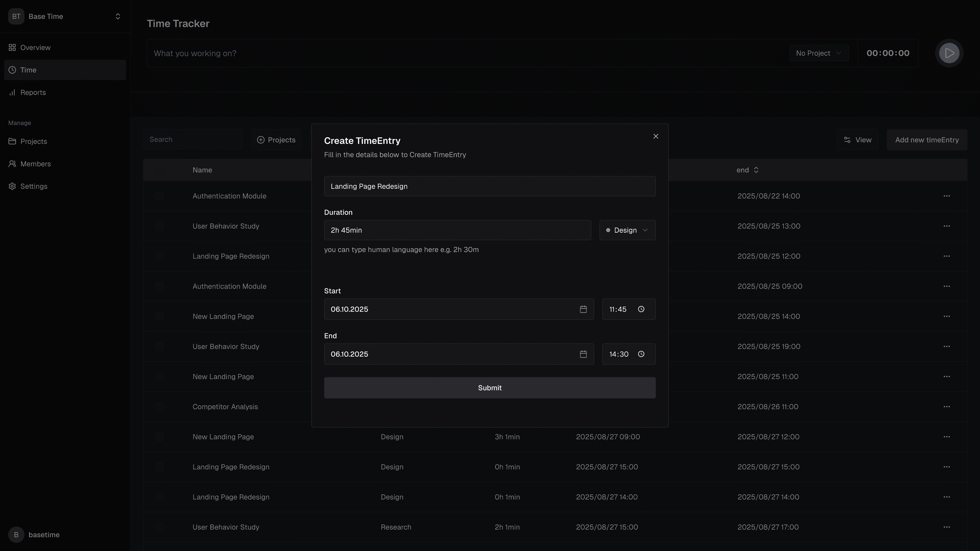Click the Duration input field showing 2h 45min
Screen dimensions: 980x551
[x=457, y=230]
